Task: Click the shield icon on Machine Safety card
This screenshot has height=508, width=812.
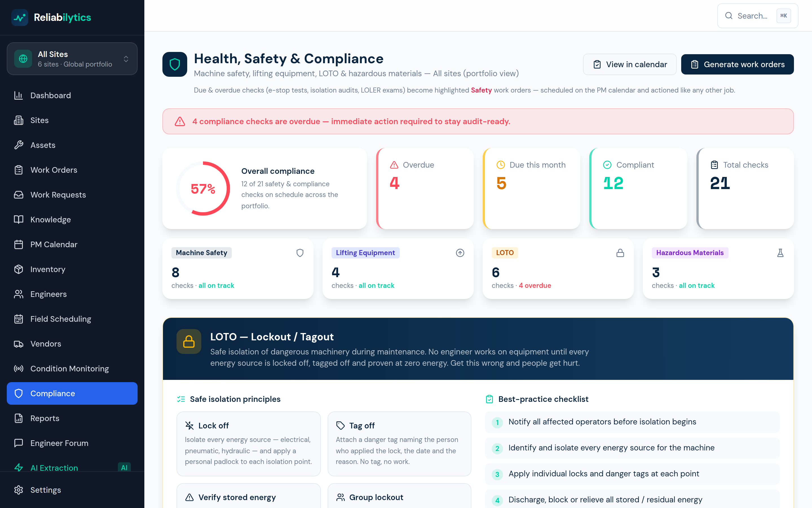Action: [x=300, y=253]
